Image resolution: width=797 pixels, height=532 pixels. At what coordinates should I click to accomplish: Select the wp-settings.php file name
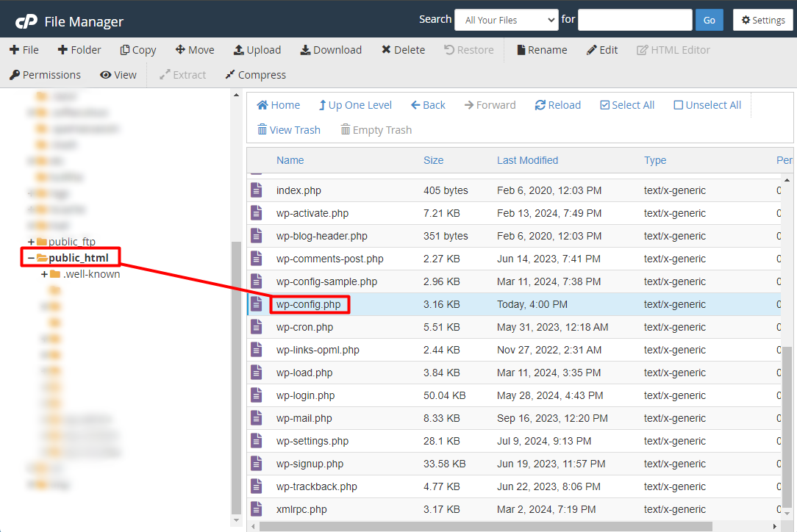[x=312, y=441]
